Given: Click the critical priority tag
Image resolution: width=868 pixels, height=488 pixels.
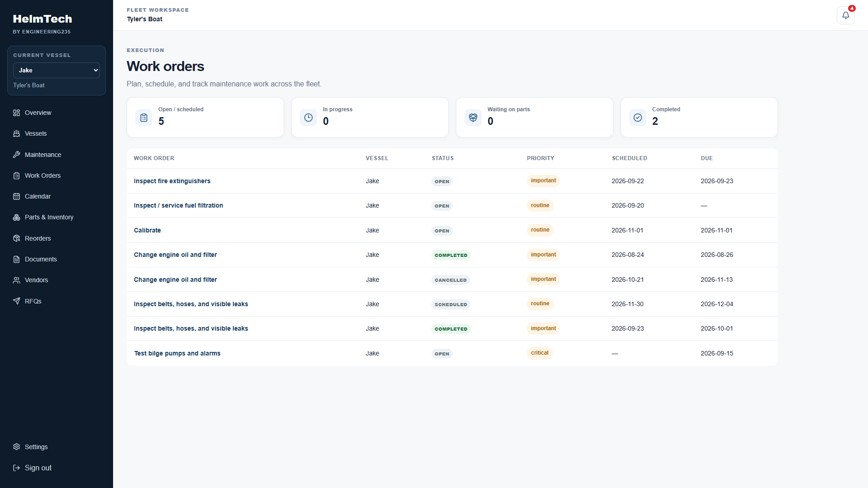Looking at the screenshot, I should 540,353.
